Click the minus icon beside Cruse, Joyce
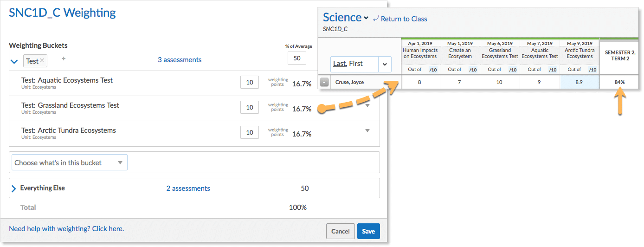This screenshot has height=247, width=644. point(325,83)
